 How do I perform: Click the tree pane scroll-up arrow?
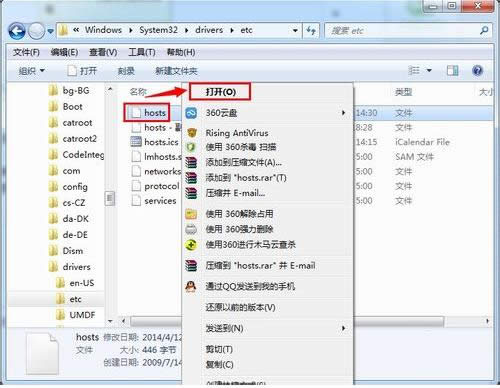110,89
